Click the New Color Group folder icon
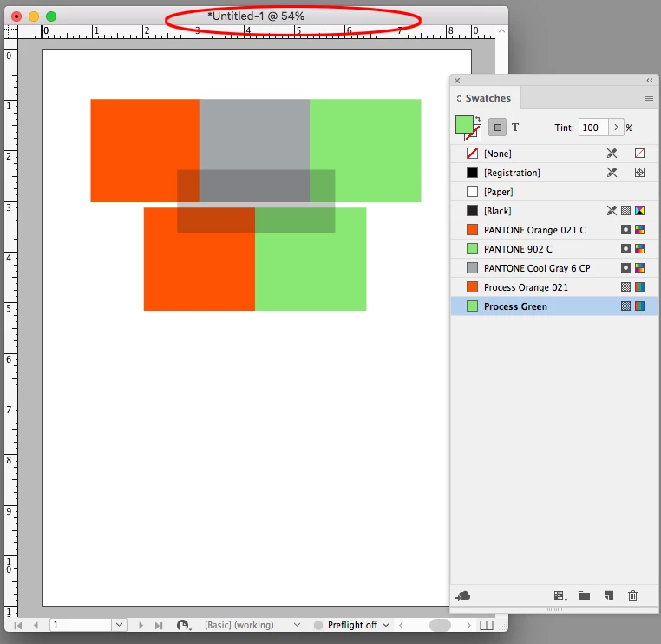The width and height of the screenshot is (661, 644). tap(584, 595)
